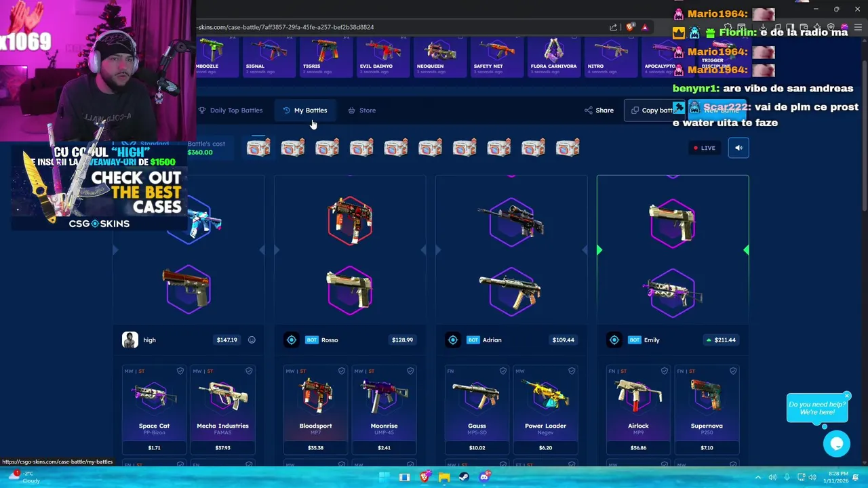Open Steam from the taskbar
Viewport: 868px width, 488px height.
pos(464,477)
